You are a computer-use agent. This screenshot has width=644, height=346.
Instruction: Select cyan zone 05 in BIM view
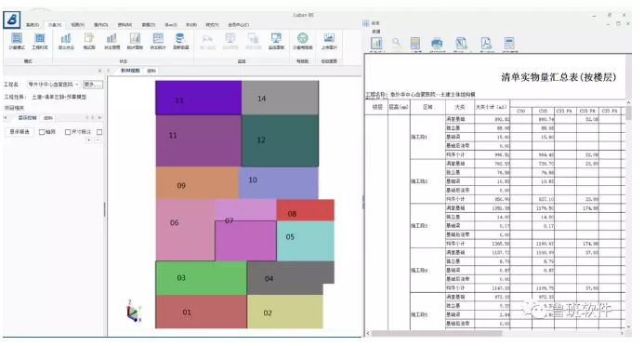pos(305,241)
